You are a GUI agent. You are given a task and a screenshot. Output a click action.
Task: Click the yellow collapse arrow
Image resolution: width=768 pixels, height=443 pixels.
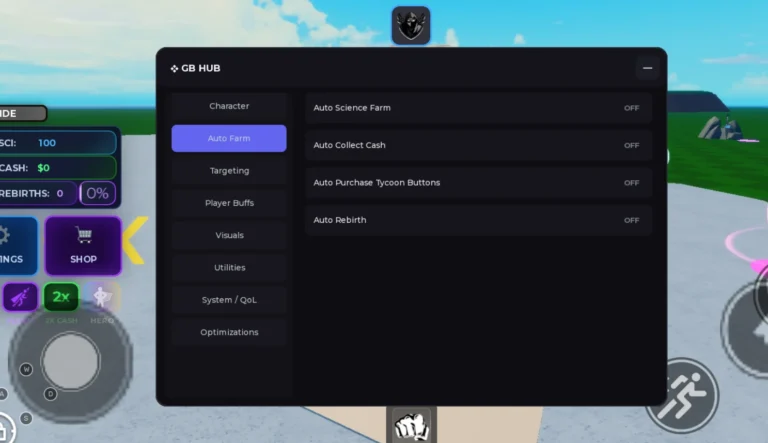(134, 240)
